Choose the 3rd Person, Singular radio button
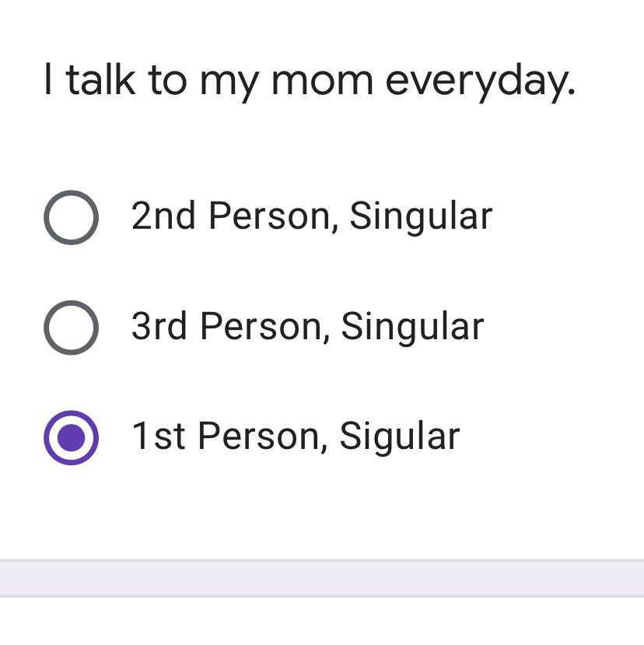The height and width of the screenshot is (645, 644). tap(71, 327)
